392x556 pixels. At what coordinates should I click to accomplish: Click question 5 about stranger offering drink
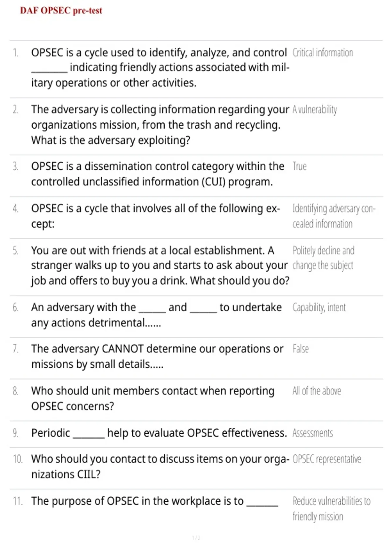click(x=160, y=266)
